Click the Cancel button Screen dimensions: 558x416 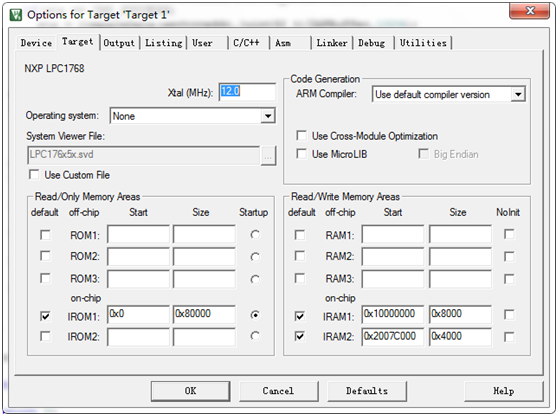pyautogui.click(x=278, y=391)
